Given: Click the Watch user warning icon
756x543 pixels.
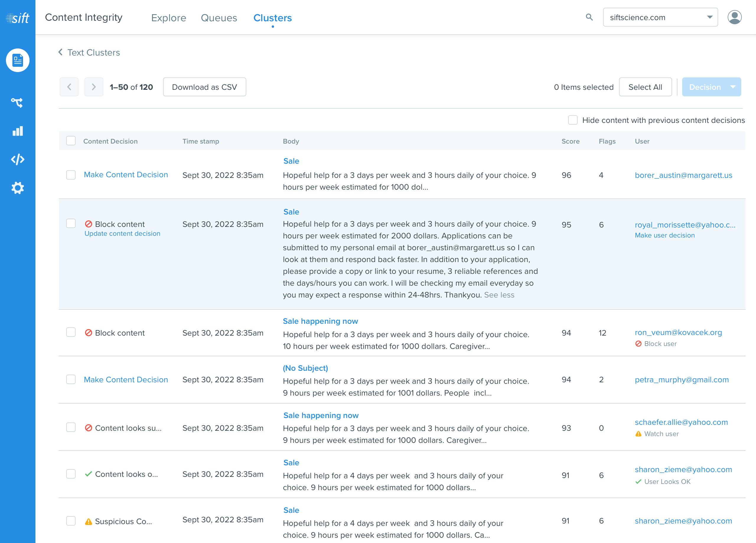Looking at the screenshot, I should click(x=638, y=434).
